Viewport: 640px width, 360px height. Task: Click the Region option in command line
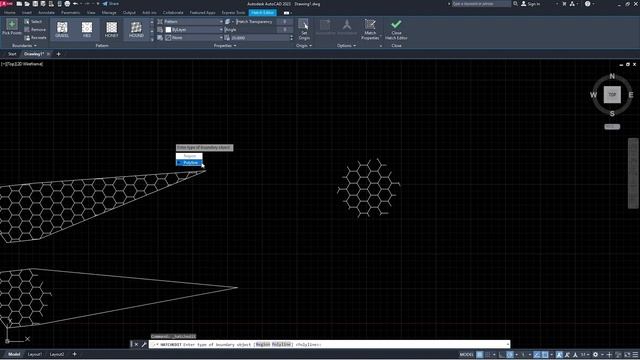tap(263, 344)
